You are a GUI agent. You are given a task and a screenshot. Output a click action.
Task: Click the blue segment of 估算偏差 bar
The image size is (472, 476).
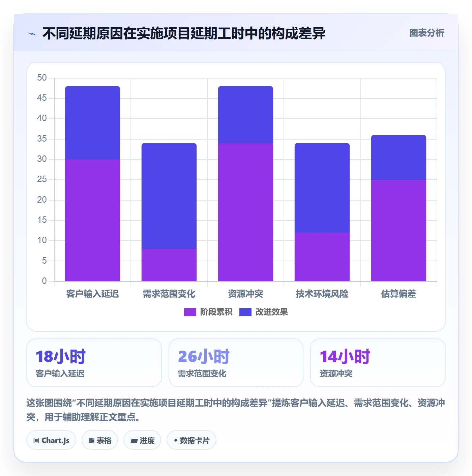(x=399, y=157)
